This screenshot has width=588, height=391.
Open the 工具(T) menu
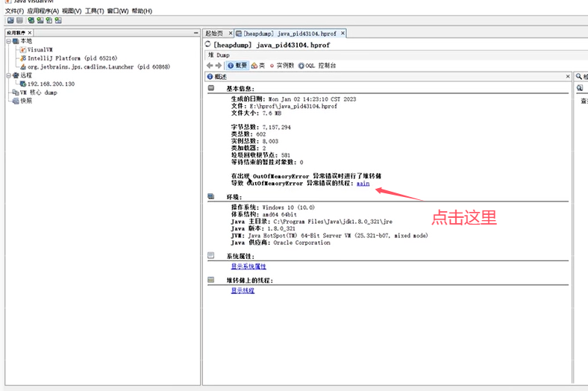(x=94, y=11)
